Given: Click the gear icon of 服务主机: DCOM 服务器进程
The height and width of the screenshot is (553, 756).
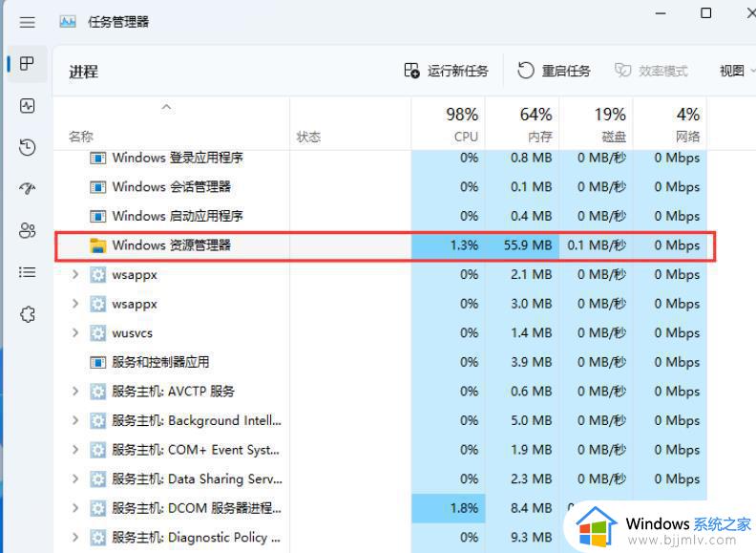Looking at the screenshot, I should pos(98,508).
